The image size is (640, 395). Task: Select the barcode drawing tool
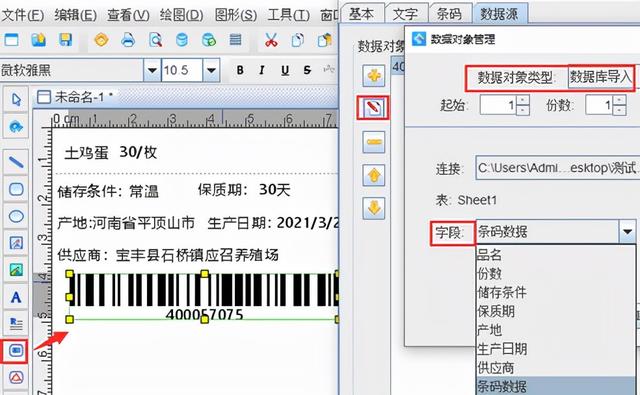16,351
